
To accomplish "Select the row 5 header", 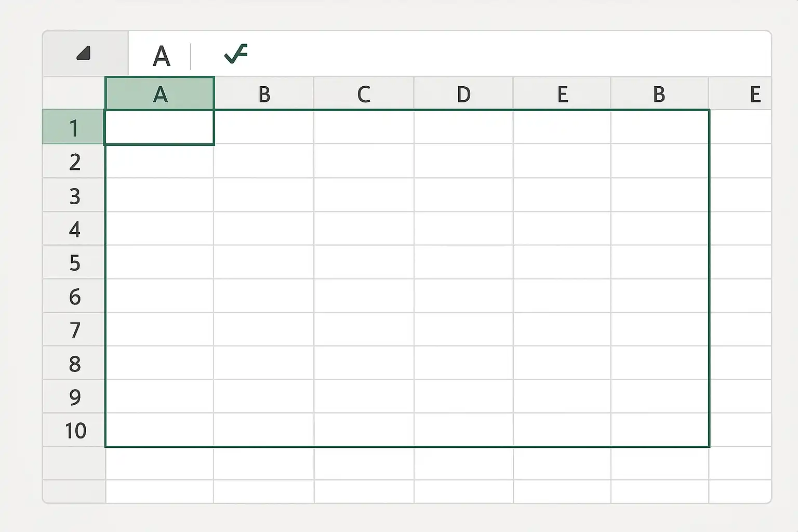I will pos(73,262).
